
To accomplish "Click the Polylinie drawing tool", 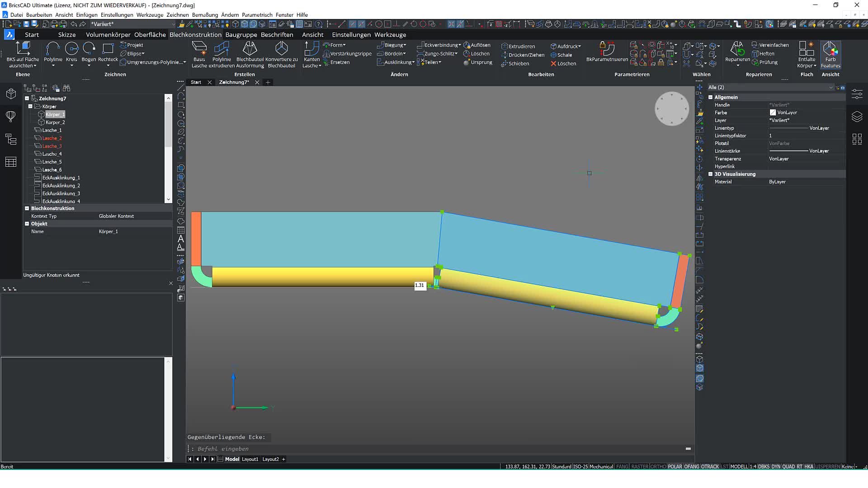I will (53, 52).
